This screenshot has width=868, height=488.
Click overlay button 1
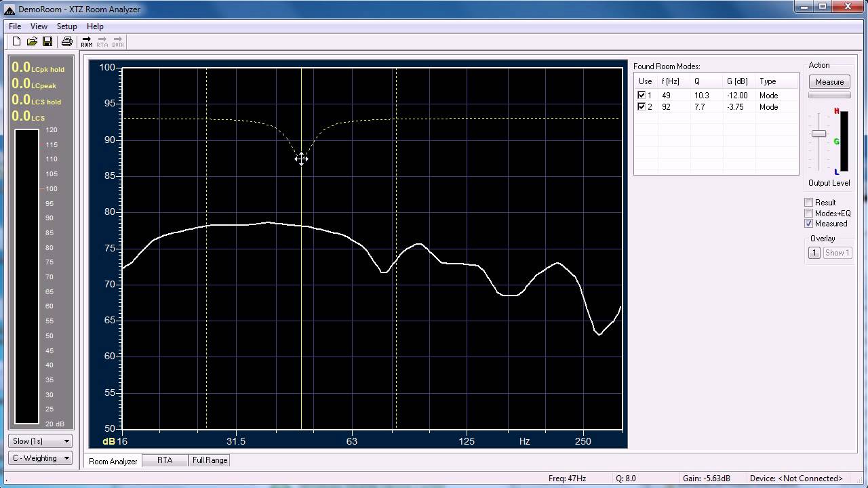[x=814, y=253]
